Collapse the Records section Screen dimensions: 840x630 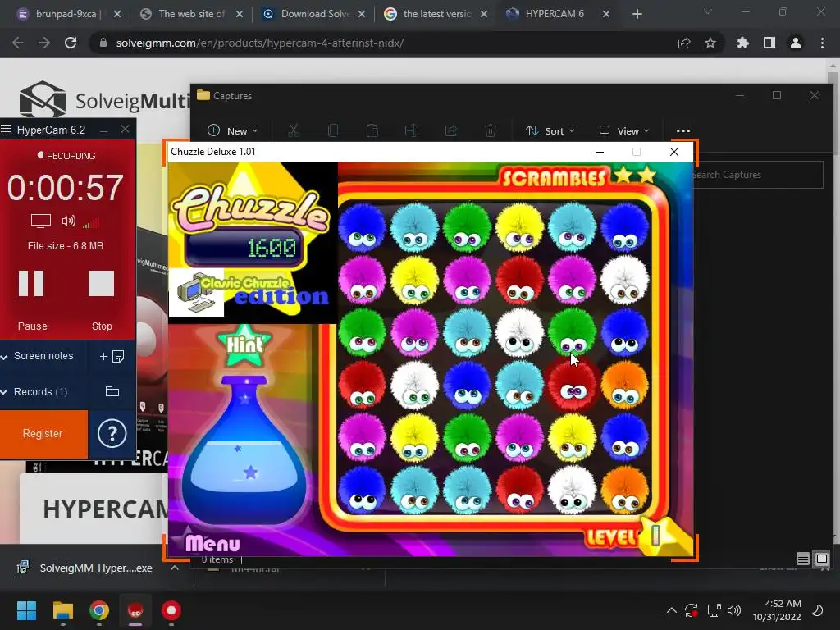[4, 392]
